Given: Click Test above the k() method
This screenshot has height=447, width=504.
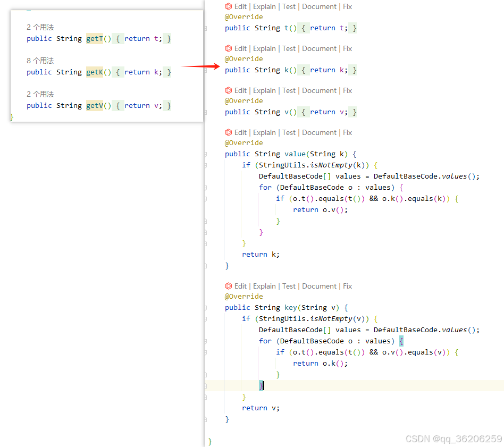Looking at the screenshot, I should point(289,48).
